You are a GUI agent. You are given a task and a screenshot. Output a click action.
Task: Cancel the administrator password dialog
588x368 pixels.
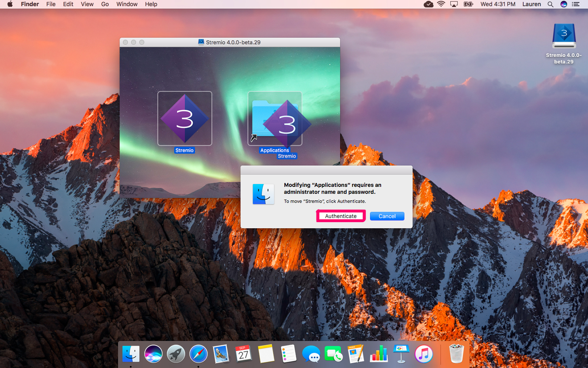[x=387, y=216]
